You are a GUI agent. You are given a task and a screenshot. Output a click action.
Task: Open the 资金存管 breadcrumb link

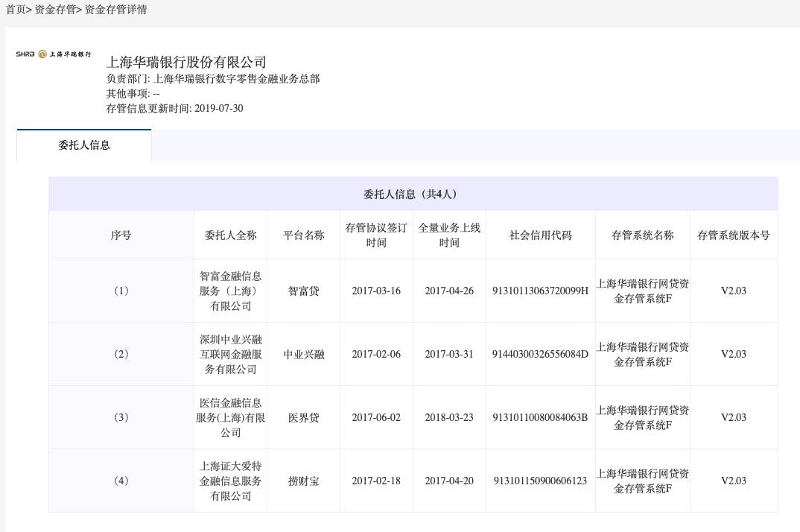pyautogui.click(x=54, y=9)
